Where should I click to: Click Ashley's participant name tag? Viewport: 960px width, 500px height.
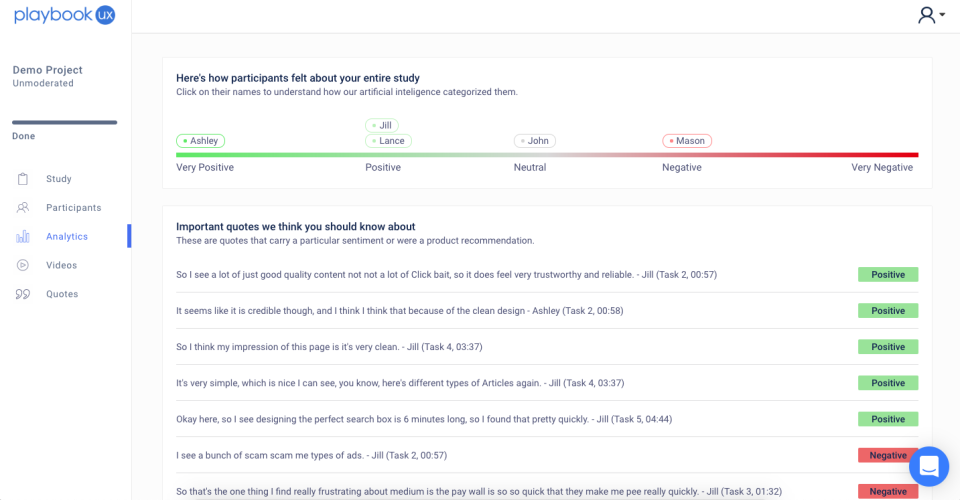[x=200, y=141]
